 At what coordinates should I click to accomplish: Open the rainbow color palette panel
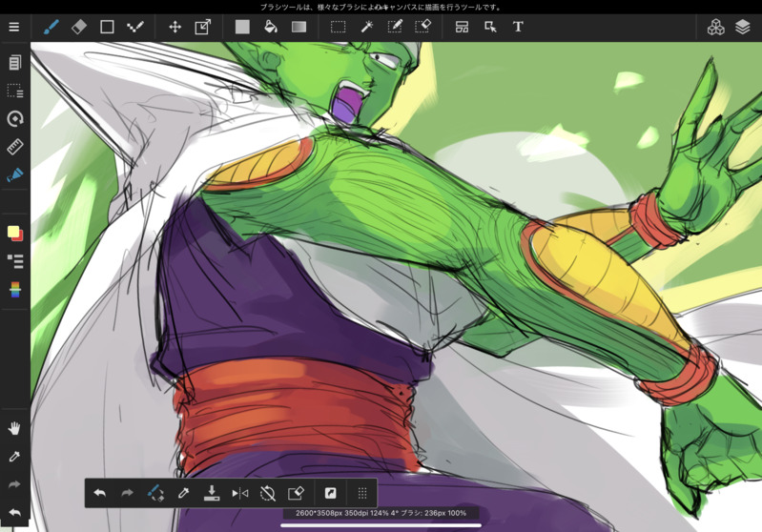[14, 289]
